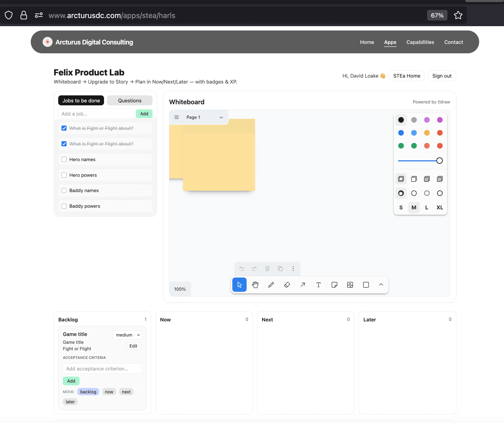
Task: Pick the blue color swatch
Action: coord(401,133)
